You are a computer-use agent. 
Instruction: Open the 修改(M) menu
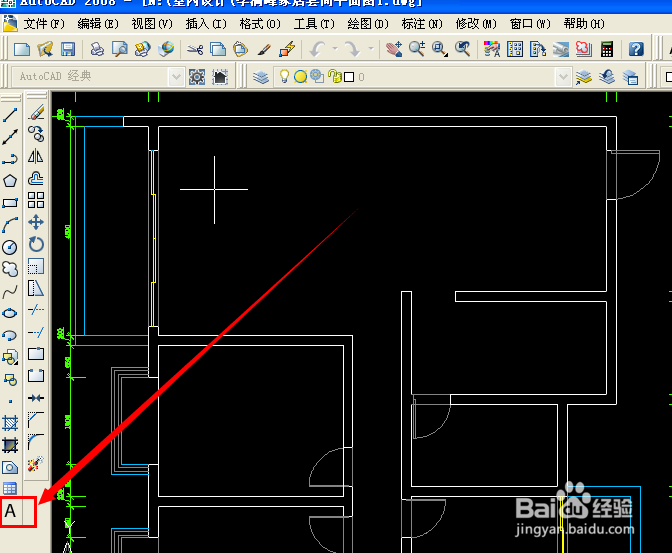pos(476,24)
